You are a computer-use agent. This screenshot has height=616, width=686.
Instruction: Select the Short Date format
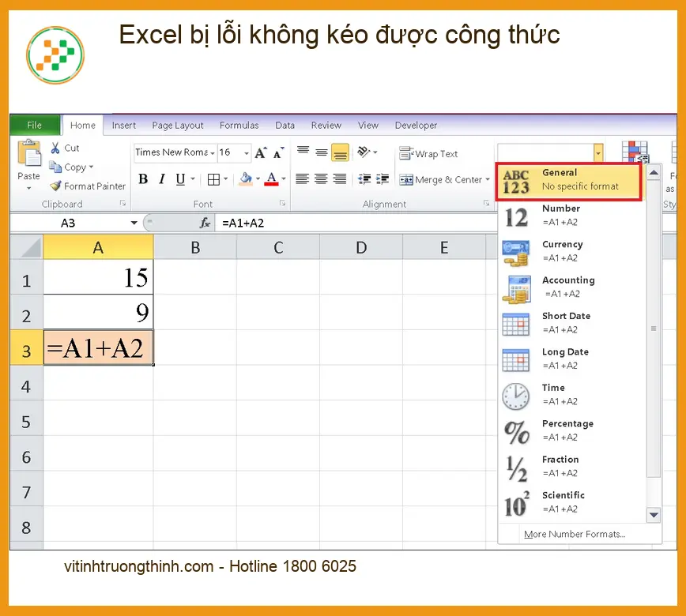pos(571,323)
